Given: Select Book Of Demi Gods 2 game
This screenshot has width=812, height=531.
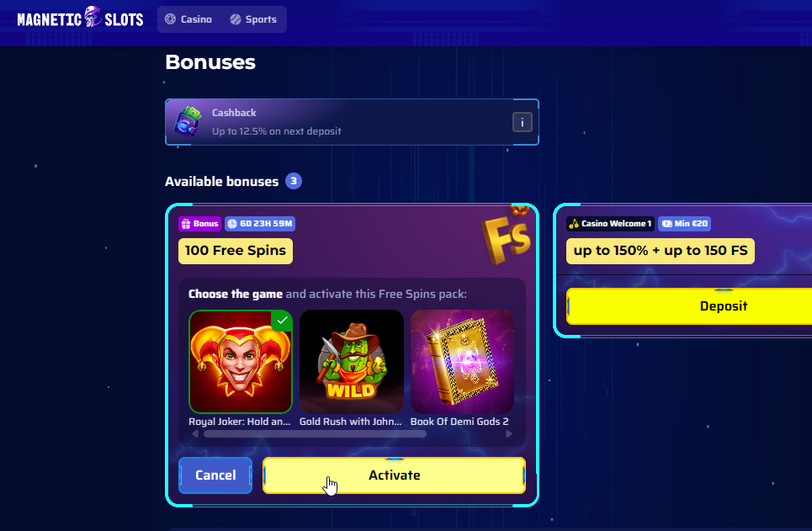Looking at the screenshot, I should pos(462,362).
